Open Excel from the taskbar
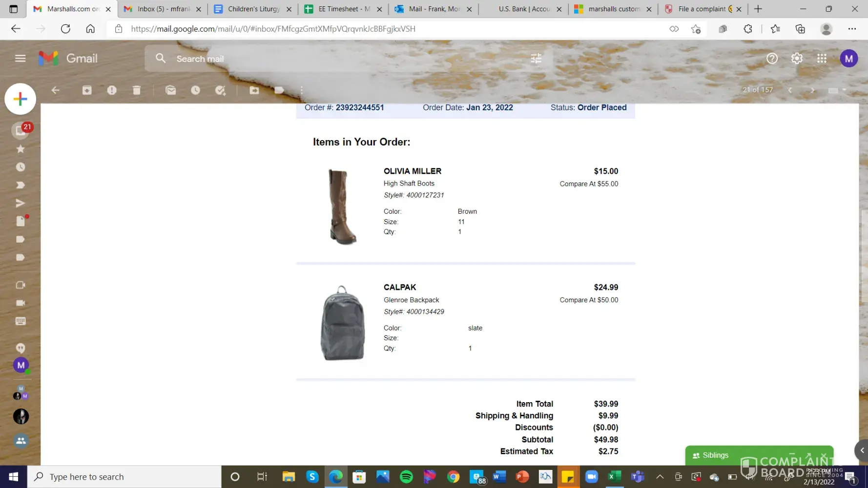This screenshot has width=868, height=488. pyautogui.click(x=615, y=477)
